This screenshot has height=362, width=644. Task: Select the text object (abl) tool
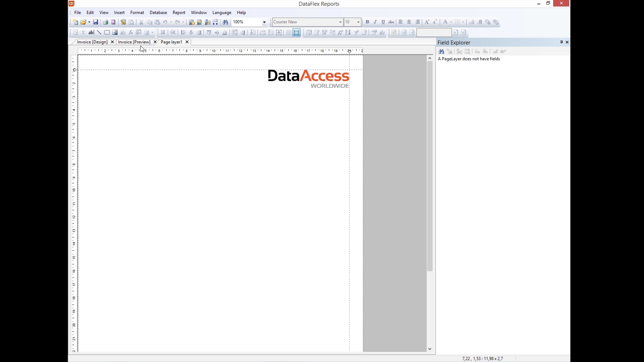click(91, 33)
